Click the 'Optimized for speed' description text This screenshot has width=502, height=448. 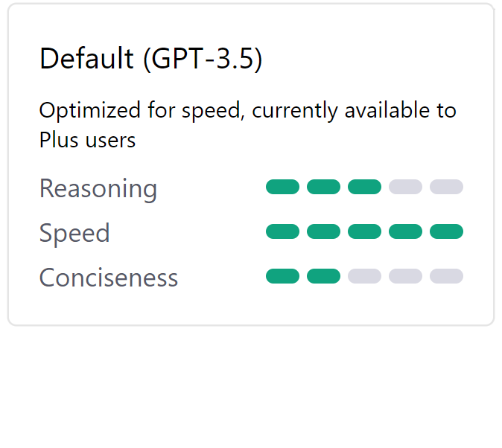click(247, 125)
